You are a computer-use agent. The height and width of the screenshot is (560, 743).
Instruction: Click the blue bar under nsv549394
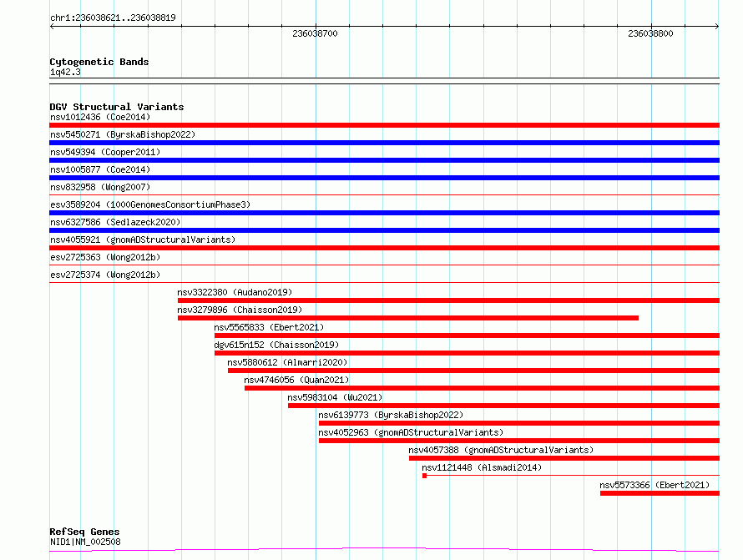coord(384,160)
